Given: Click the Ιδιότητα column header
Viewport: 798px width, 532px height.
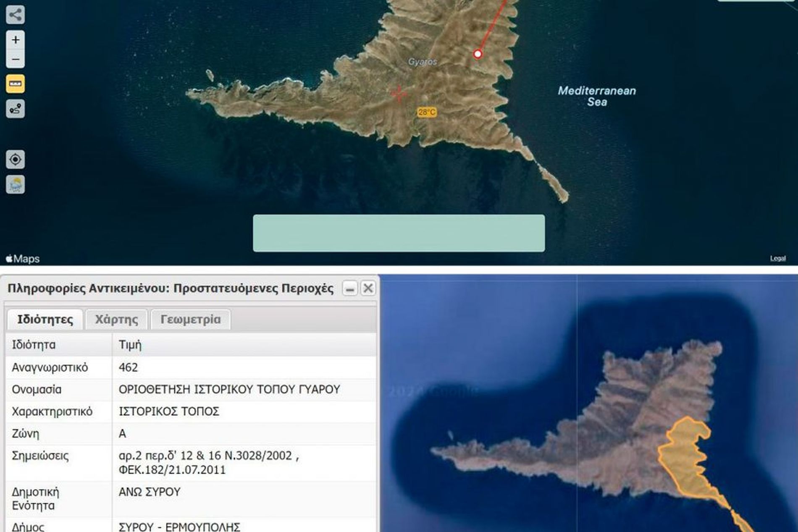Looking at the screenshot, I should coord(34,345).
